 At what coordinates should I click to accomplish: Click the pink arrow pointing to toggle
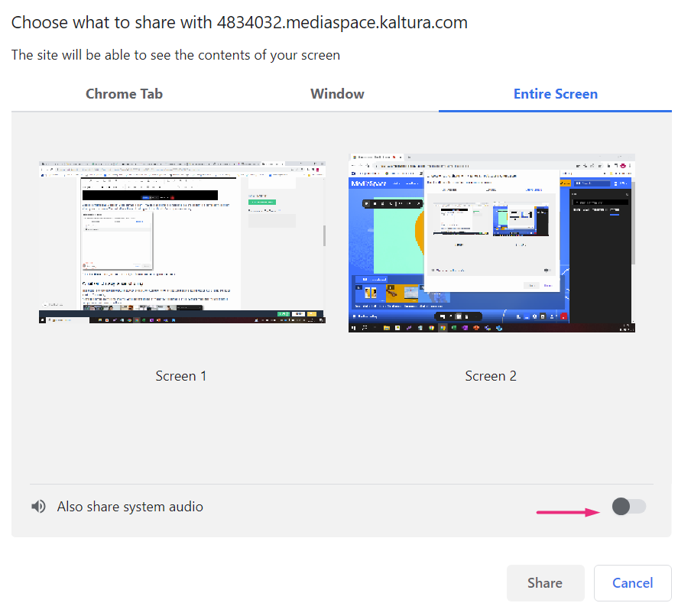(569, 512)
